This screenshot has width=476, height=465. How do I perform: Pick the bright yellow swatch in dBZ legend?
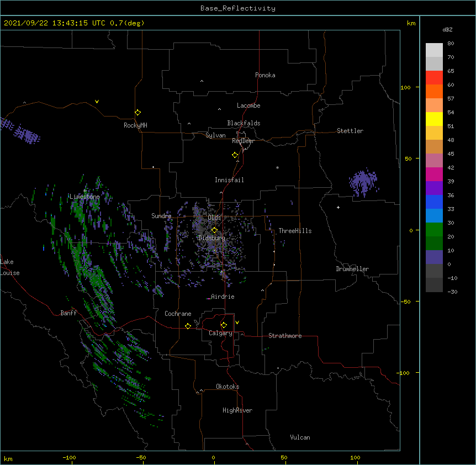click(x=434, y=119)
